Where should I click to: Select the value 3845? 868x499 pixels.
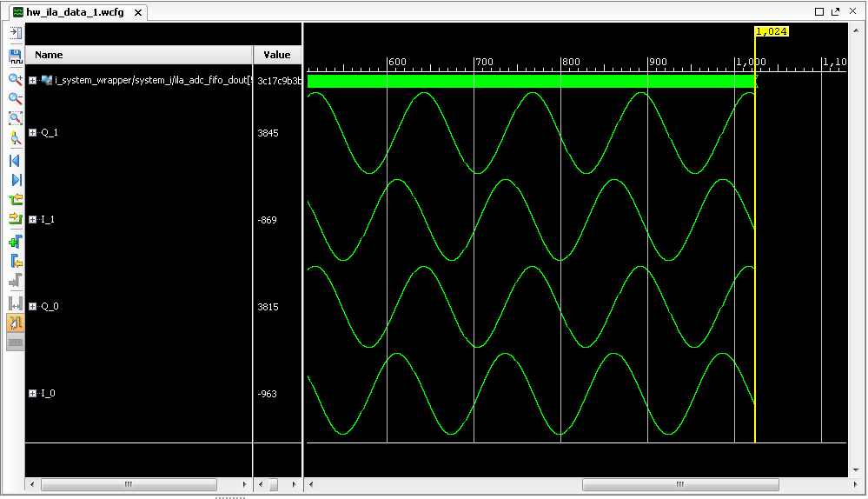268,133
